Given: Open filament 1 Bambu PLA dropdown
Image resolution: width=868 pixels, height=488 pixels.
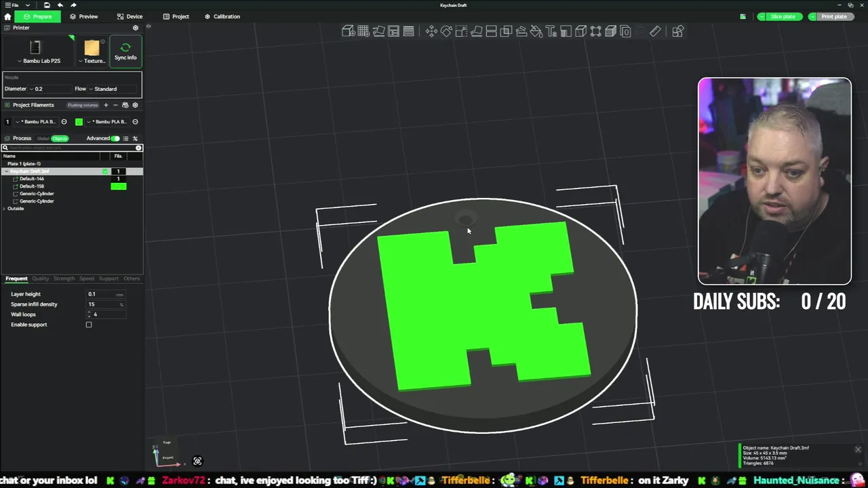Looking at the screenshot, I should tap(37, 122).
